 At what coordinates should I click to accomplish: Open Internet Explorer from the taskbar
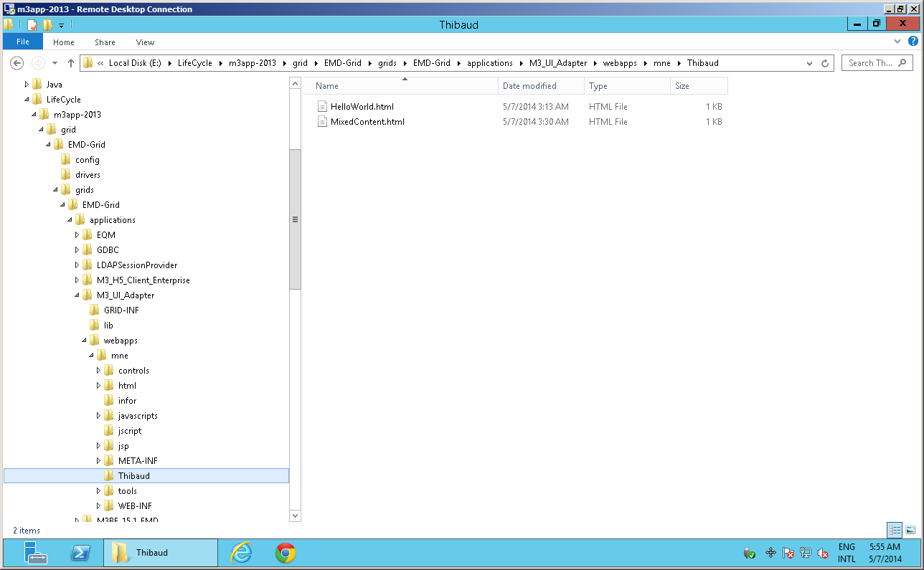[x=242, y=553]
